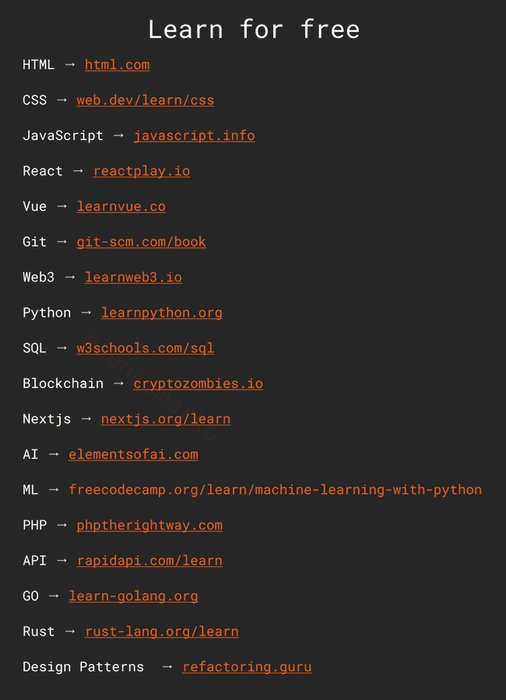Open the learnweb3.io link
The image size is (506, 700).
pos(133,277)
